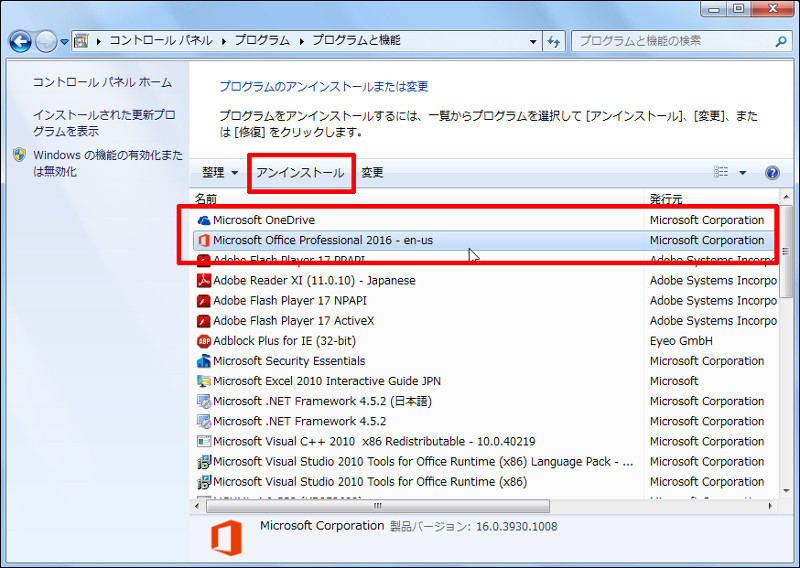Screen dimensions: 800x568
Task: Open the 整理 dropdown menu
Action: [x=220, y=172]
